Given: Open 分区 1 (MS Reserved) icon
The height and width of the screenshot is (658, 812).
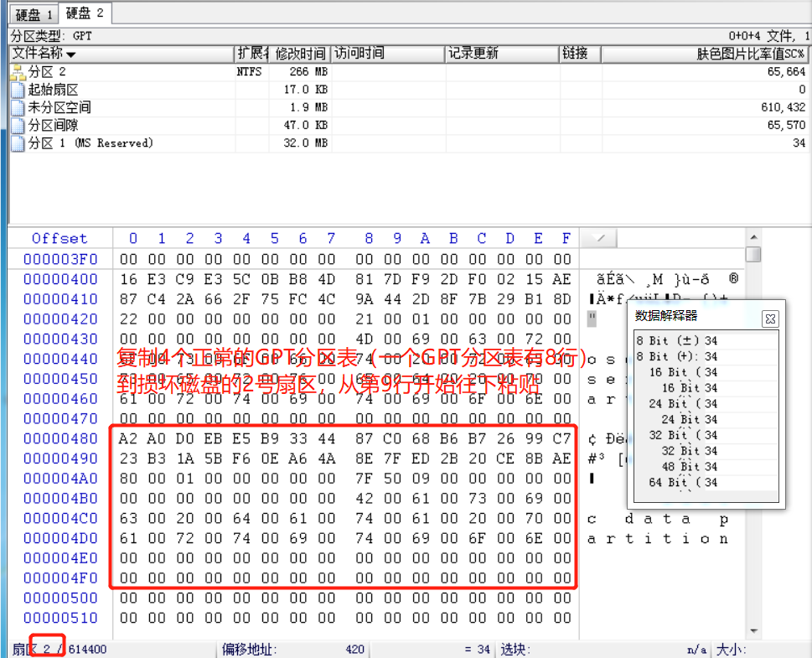Looking at the screenshot, I should click(x=17, y=143).
